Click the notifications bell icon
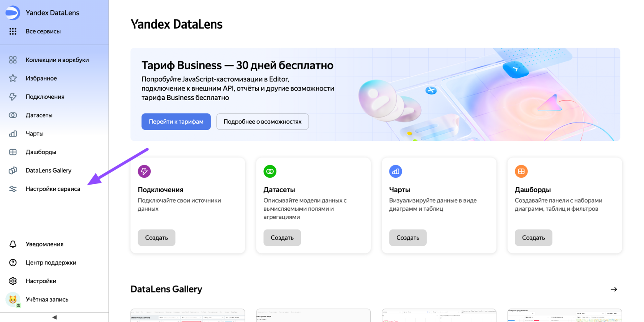 coord(13,244)
